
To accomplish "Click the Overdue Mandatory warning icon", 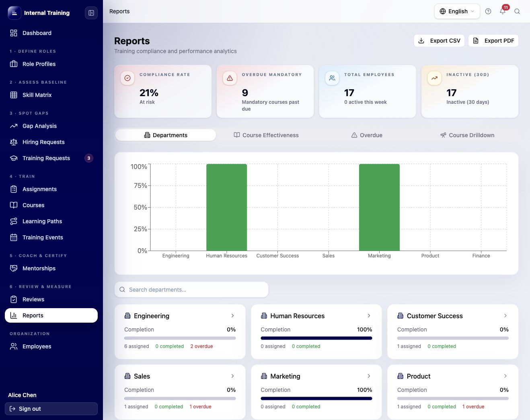I will pyautogui.click(x=230, y=78).
